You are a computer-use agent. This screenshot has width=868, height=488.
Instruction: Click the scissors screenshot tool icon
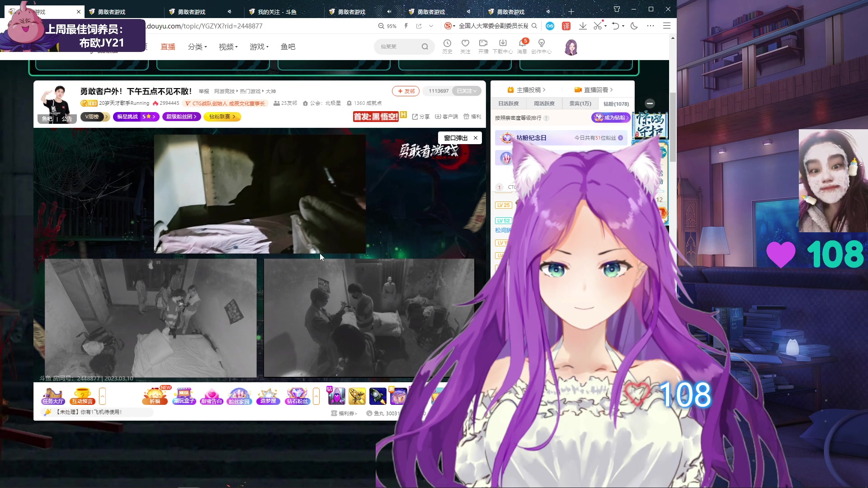coord(598,26)
